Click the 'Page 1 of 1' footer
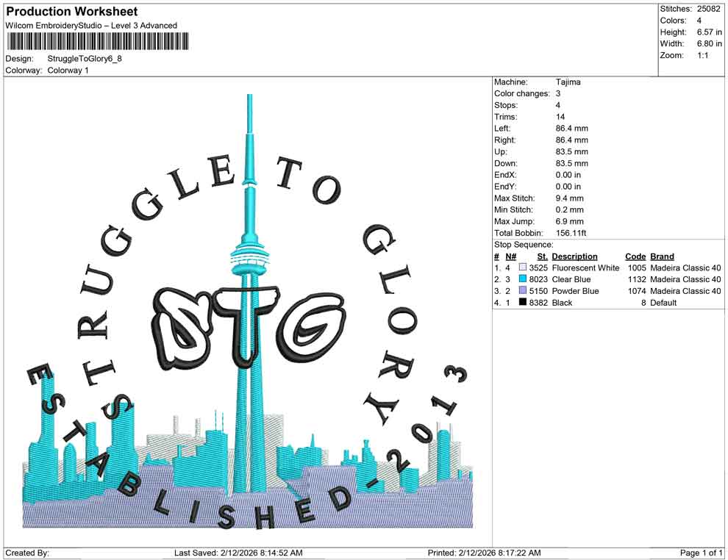This screenshot has height=560, width=728. click(x=701, y=553)
